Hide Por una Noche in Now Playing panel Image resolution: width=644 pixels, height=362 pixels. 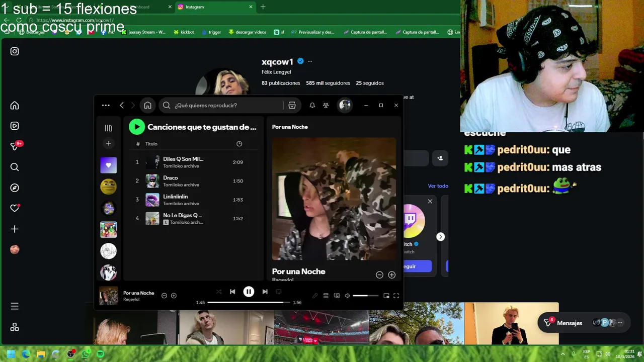point(379,275)
